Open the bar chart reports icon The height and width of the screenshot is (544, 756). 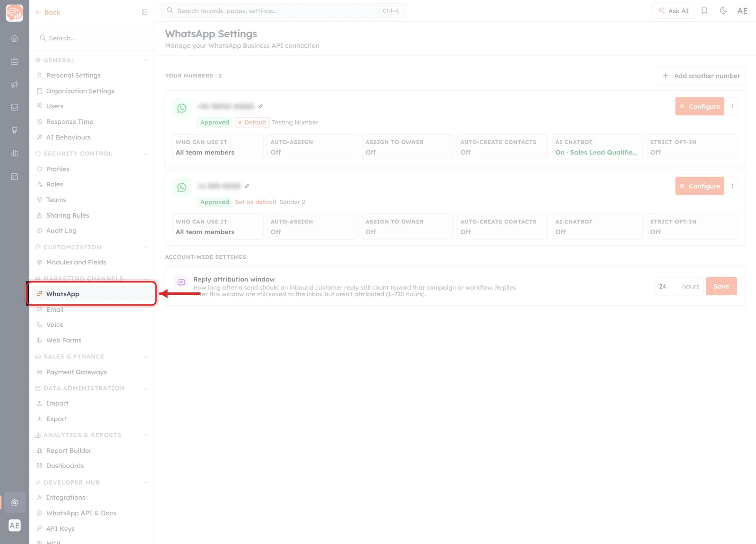(15, 153)
